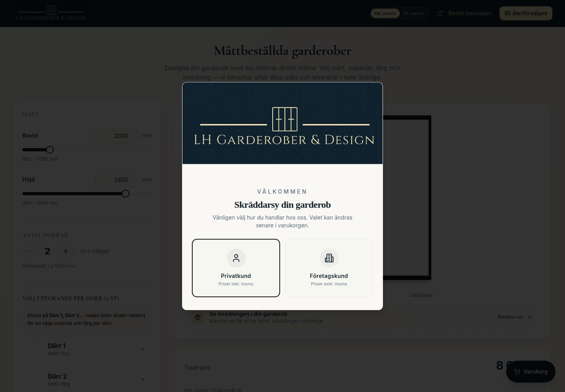Image resolution: width=565 pixels, height=392 pixels.
Task: Click the 400 – 2850 mm range text
Action: coord(40,203)
